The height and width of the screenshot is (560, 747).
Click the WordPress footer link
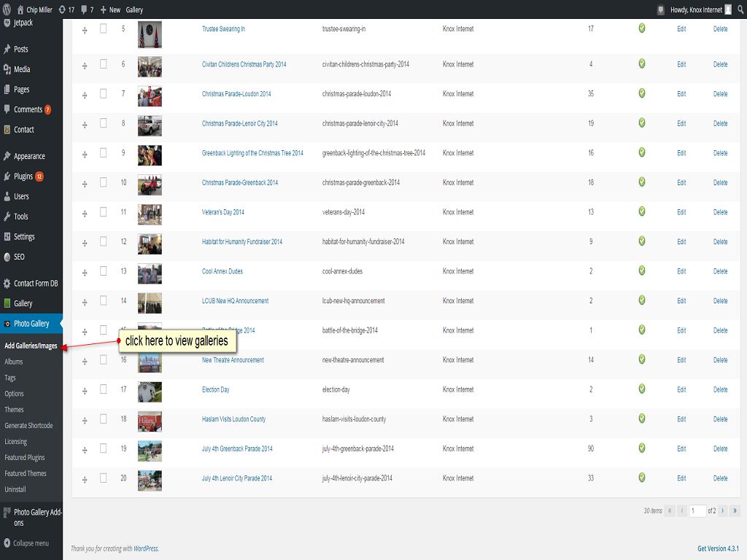coord(146,548)
